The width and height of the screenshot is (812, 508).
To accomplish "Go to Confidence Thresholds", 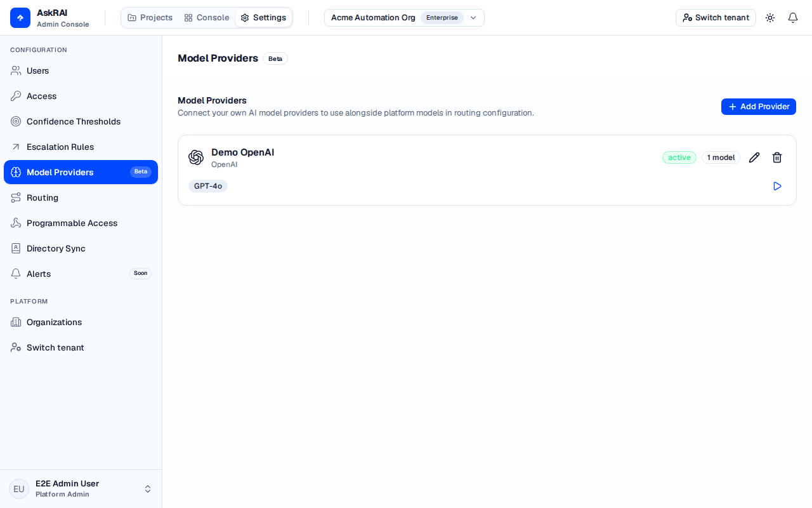I will [x=81, y=121].
